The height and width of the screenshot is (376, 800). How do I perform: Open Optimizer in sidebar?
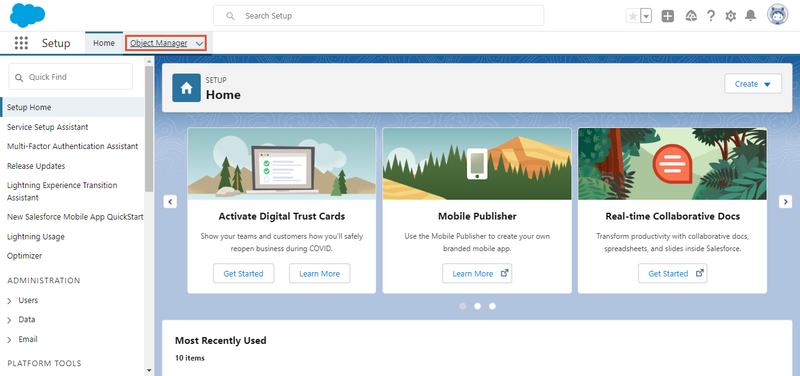(24, 256)
